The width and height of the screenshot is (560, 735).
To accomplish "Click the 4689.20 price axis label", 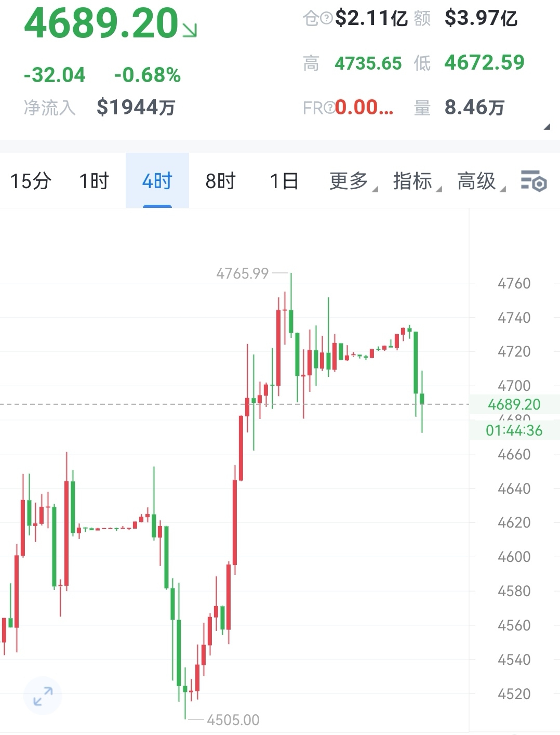I will (x=514, y=404).
